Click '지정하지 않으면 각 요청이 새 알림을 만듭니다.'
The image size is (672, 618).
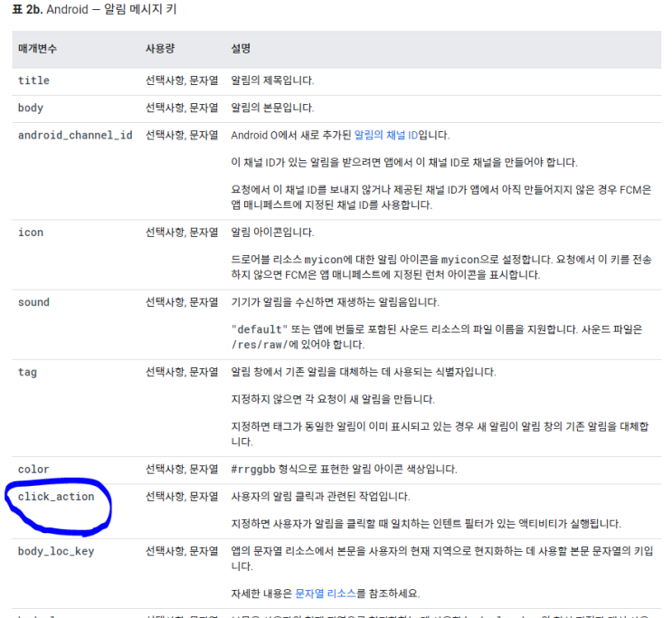333,399
